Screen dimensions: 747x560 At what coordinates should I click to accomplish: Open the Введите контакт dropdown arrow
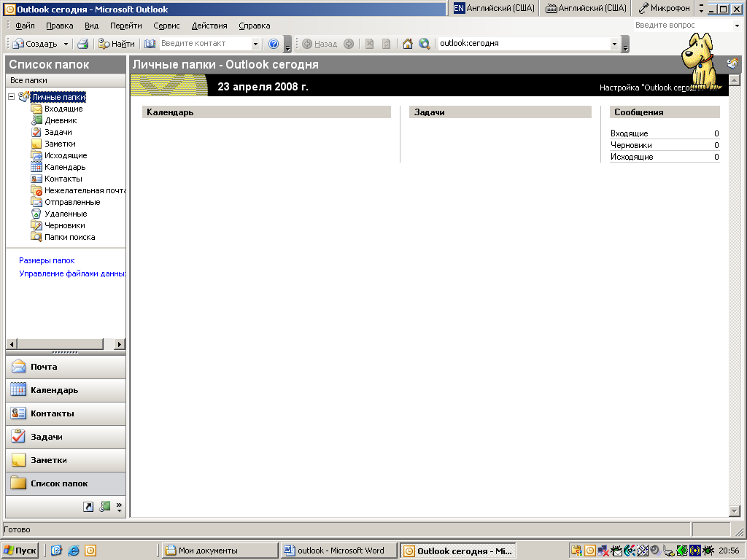click(x=255, y=44)
